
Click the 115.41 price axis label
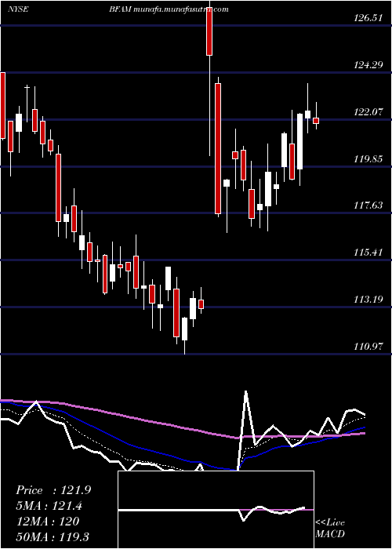click(x=368, y=253)
